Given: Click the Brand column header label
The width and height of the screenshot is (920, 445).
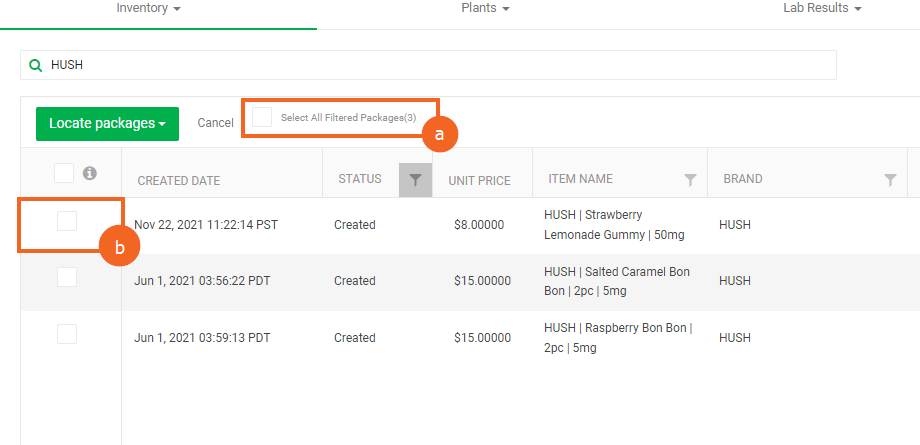Looking at the screenshot, I should coord(743,178).
